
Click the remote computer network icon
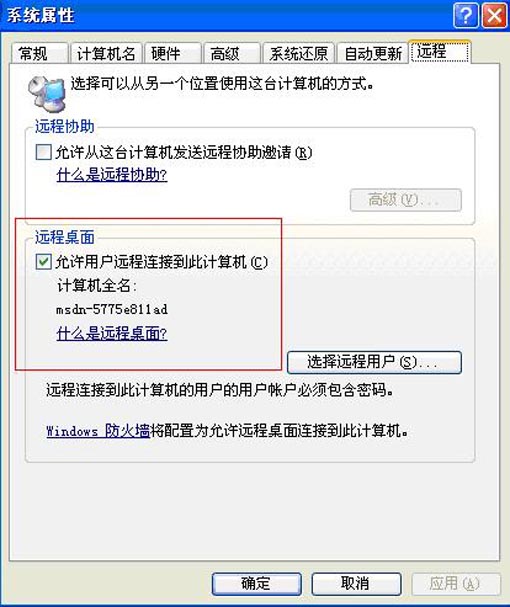pos(46,93)
